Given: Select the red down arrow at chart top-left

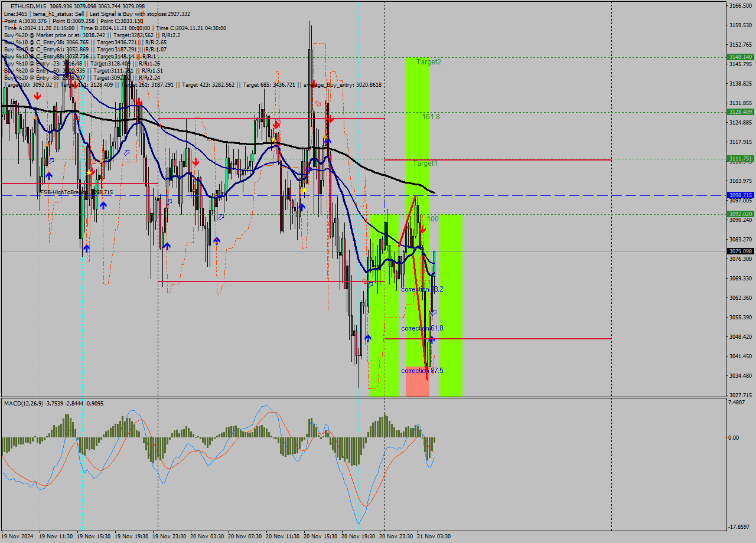Looking at the screenshot, I should click(37, 97).
